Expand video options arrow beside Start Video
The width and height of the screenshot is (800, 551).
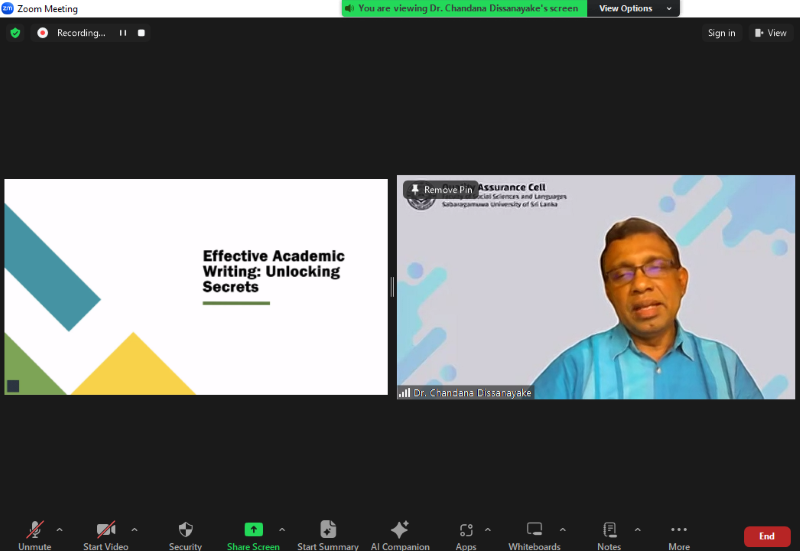click(x=134, y=529)
